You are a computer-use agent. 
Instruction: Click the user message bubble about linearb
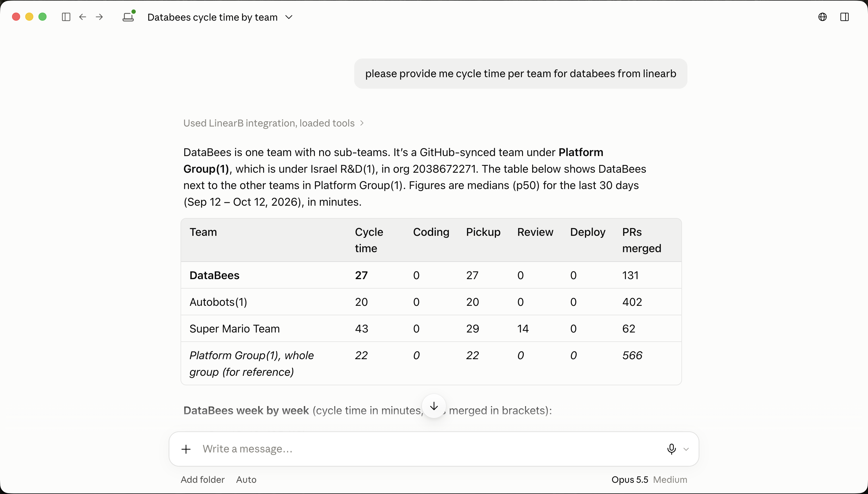click(520, 74)
